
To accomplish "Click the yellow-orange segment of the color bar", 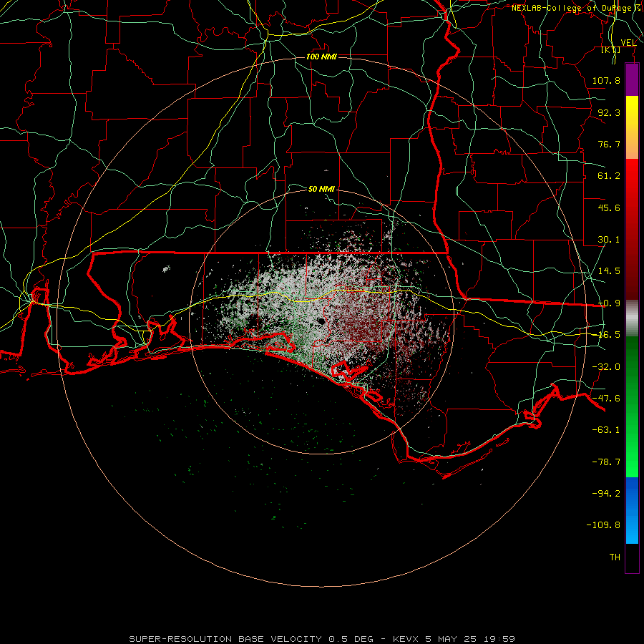I will pyautogui.click(x=632, y=127).
